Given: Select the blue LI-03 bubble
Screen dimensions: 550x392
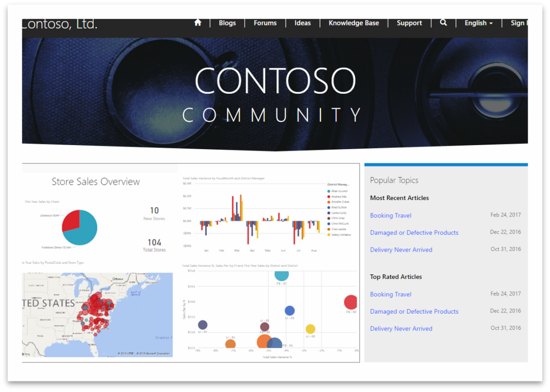Looking at the screenshot, I should click(x=290, y=311).
